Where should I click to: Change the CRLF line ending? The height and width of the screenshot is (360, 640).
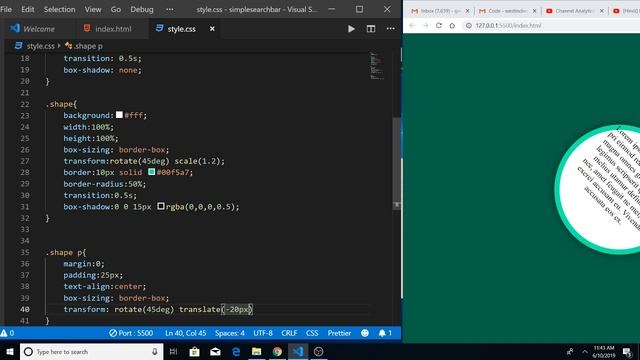tap(289, 333)
